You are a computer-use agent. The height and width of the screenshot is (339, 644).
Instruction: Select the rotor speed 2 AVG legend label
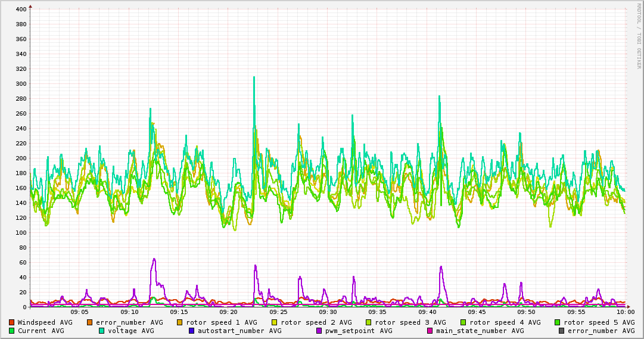pyautogui.click(x=316, y=322)
